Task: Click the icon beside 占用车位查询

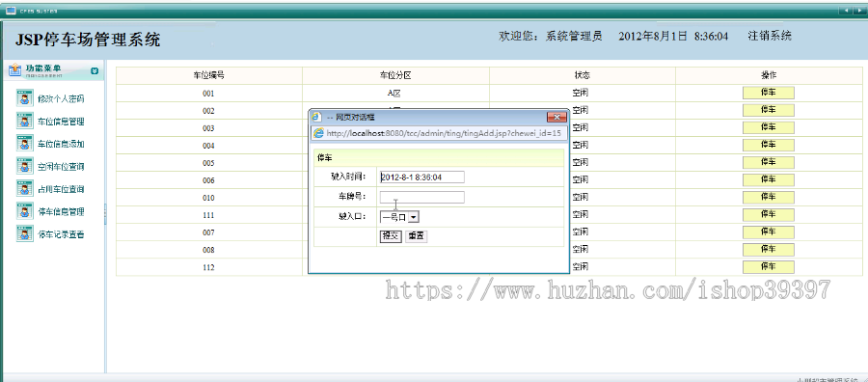Action: click(x=24, y=189)
